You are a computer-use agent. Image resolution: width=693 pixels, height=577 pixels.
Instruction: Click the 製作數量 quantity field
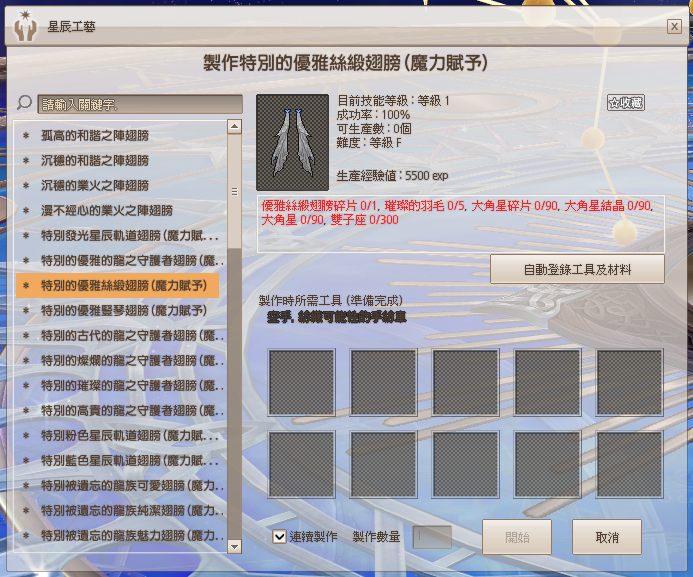(432, 537)
